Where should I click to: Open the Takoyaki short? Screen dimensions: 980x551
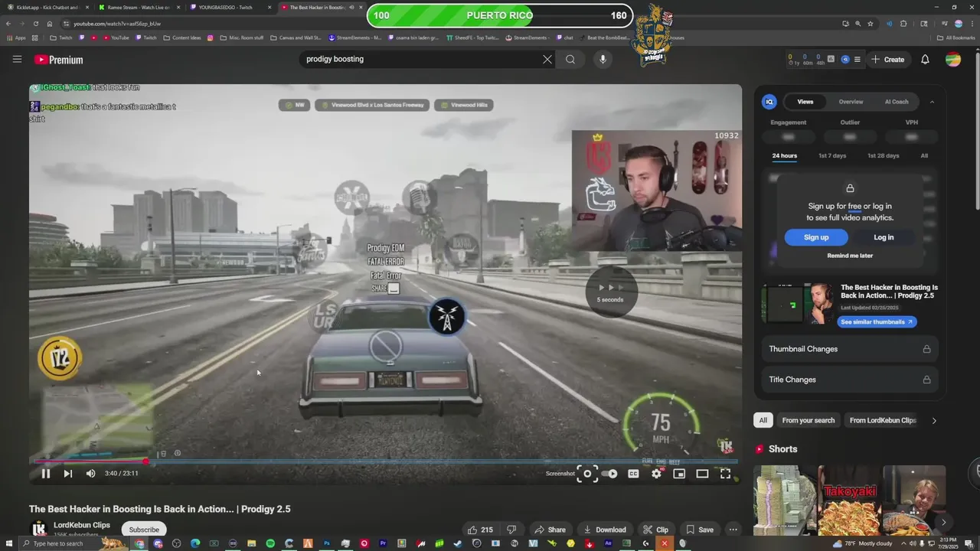point(849,500)
